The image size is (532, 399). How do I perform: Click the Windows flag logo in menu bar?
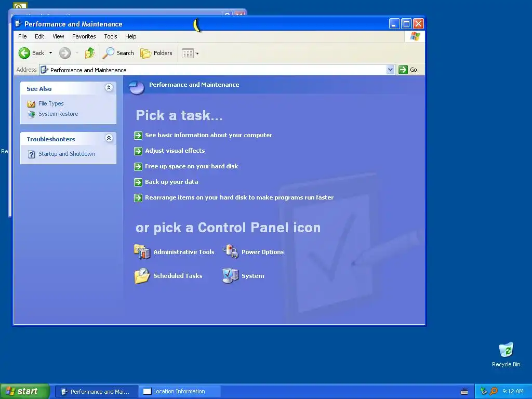click(415, 36)
